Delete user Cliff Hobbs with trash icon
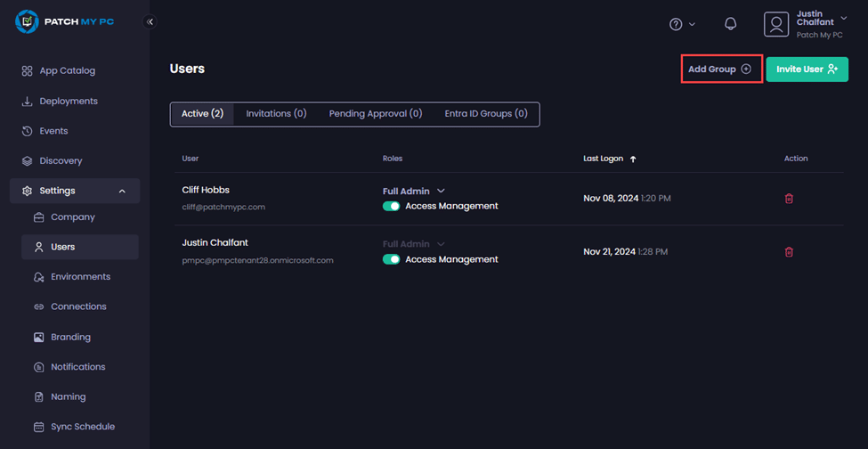 pyautogui.click(x=789, y=199)
